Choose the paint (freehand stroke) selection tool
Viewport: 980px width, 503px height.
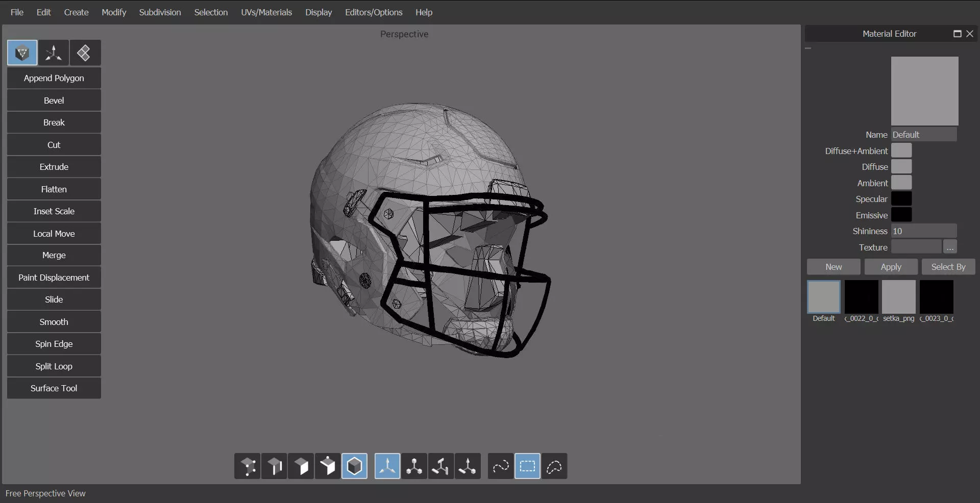coord(501,466)
